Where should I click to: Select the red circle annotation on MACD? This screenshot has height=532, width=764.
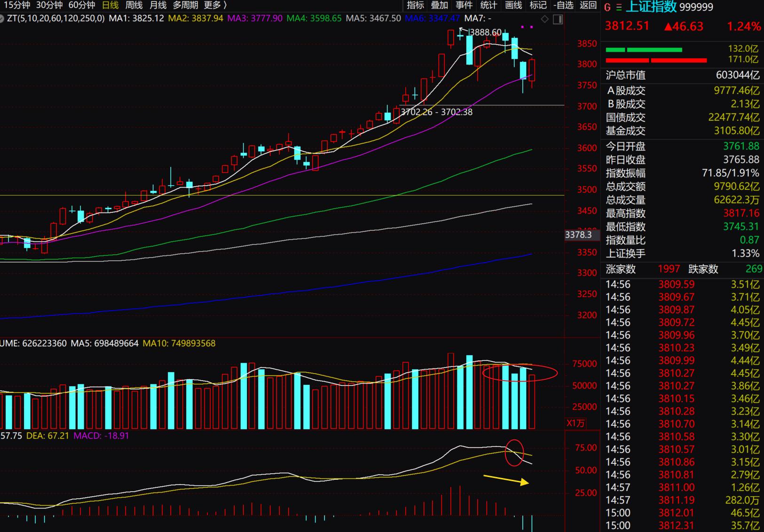(x=514, y=453)
